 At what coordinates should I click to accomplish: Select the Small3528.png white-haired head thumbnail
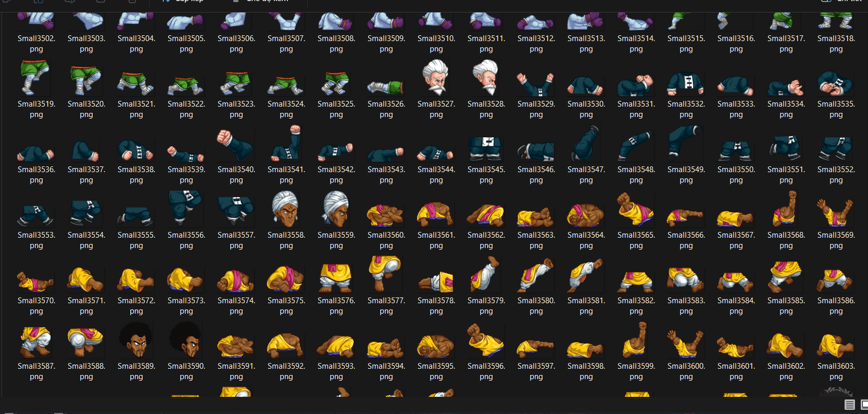pos(486,78)
